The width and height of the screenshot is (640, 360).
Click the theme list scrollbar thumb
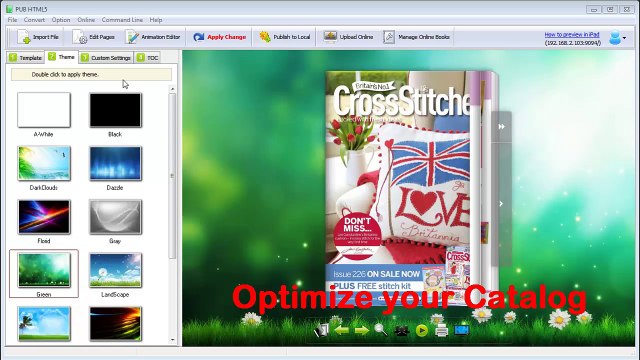(172, 176)
